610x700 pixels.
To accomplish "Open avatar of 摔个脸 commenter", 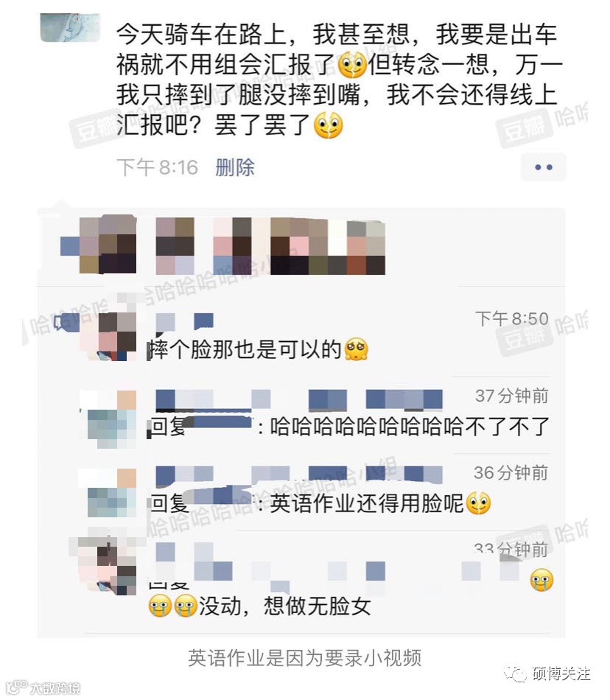I will click(x=108, y=337).
